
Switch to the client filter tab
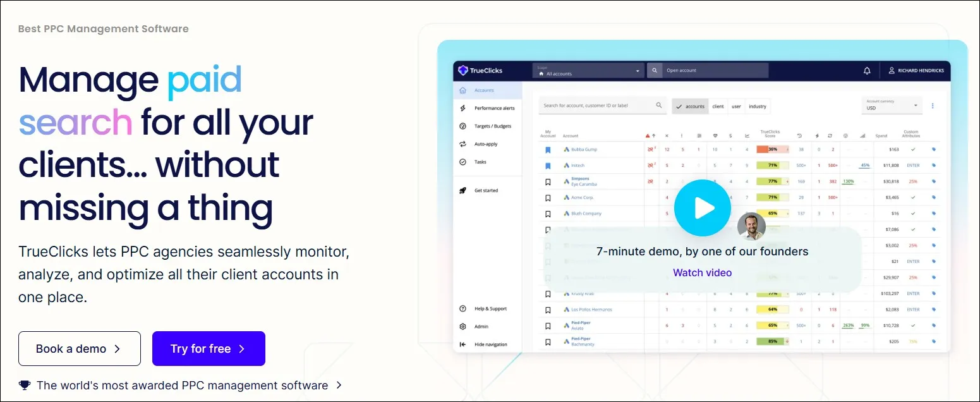718,106
